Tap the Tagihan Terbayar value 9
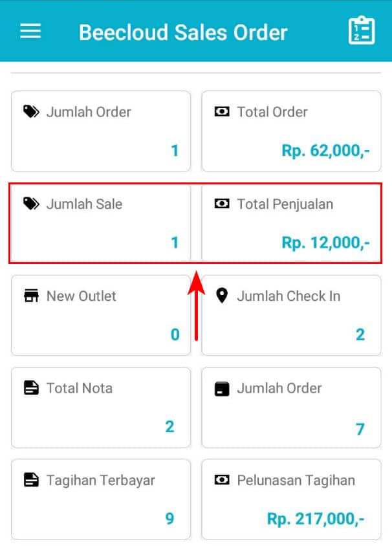Screen dimensions: 392x546 [169, 519]
